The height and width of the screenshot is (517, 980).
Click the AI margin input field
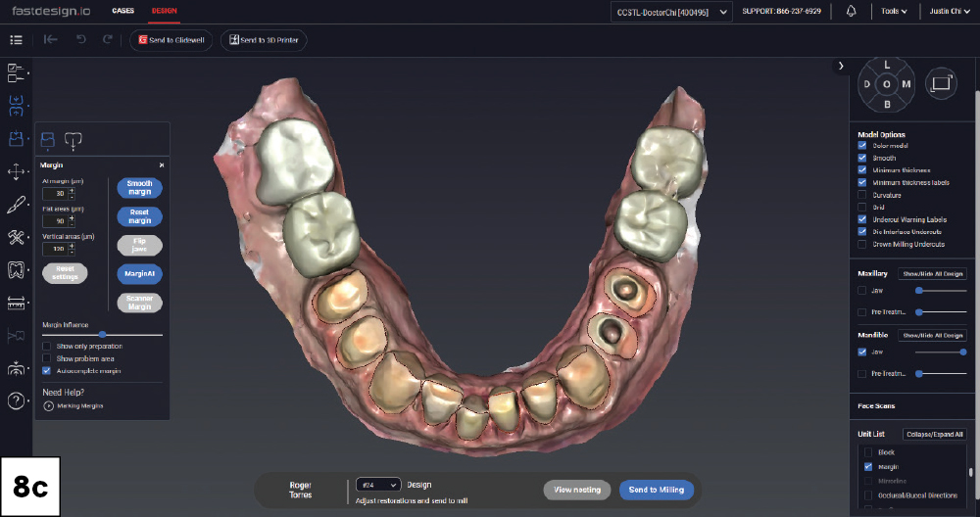point(56,194)
